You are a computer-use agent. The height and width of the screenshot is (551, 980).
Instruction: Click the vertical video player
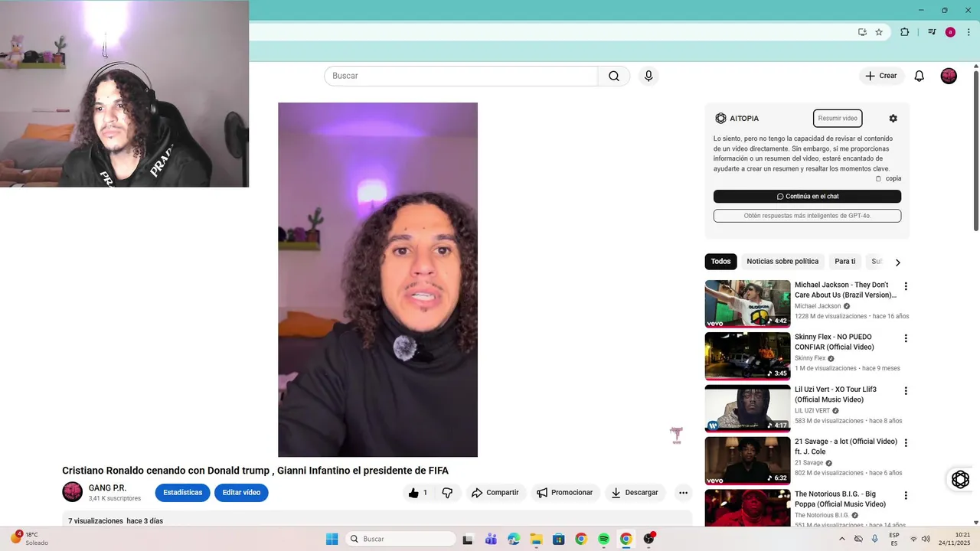[377, 280]
